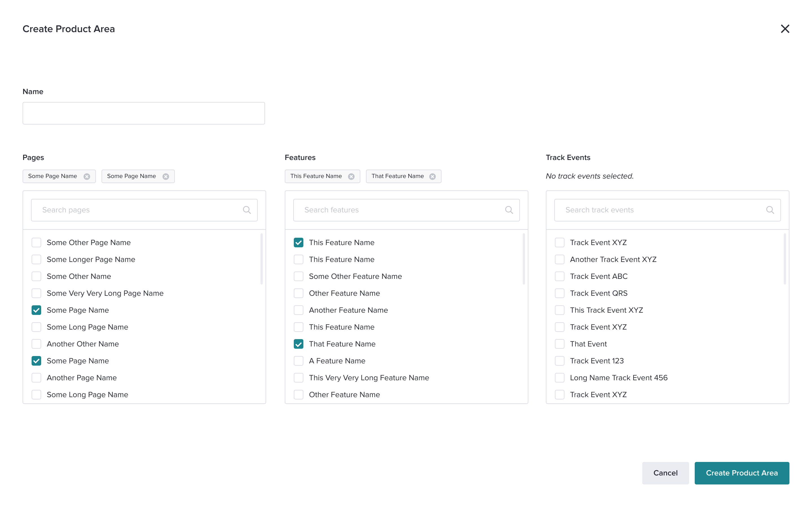Click the Pages list scrollbar
Screen dimensions: 812x507
[x=261, y=259]
